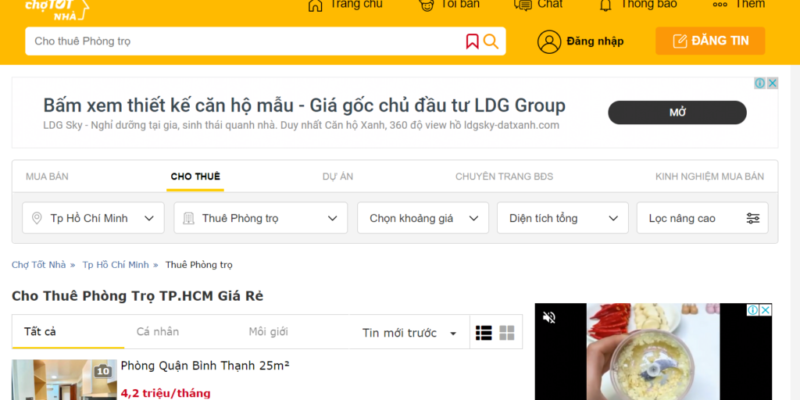Click the user profile icon beside Đăng nhập

click(x=549, y=41)
